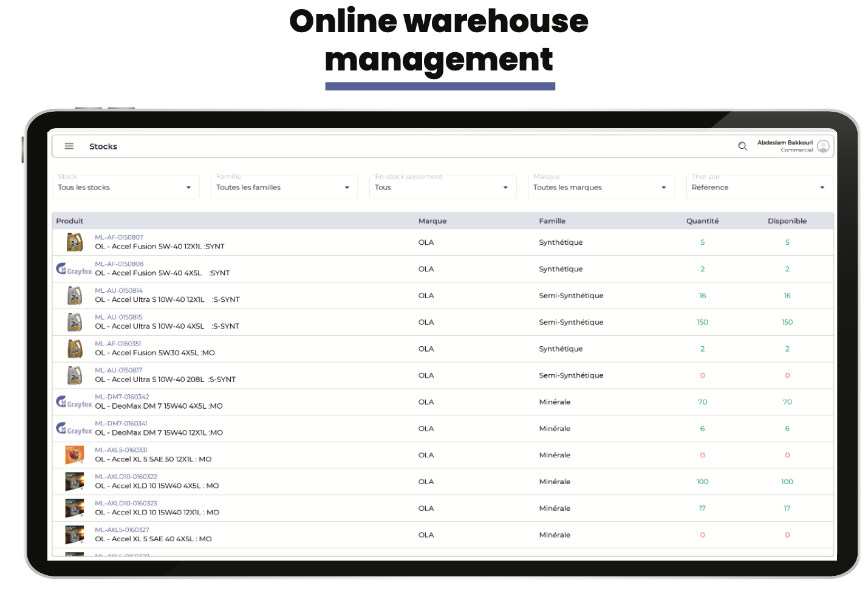
Task: Open reference link ML-AXLD10-0160323
Action: click(x=126, y=504)
